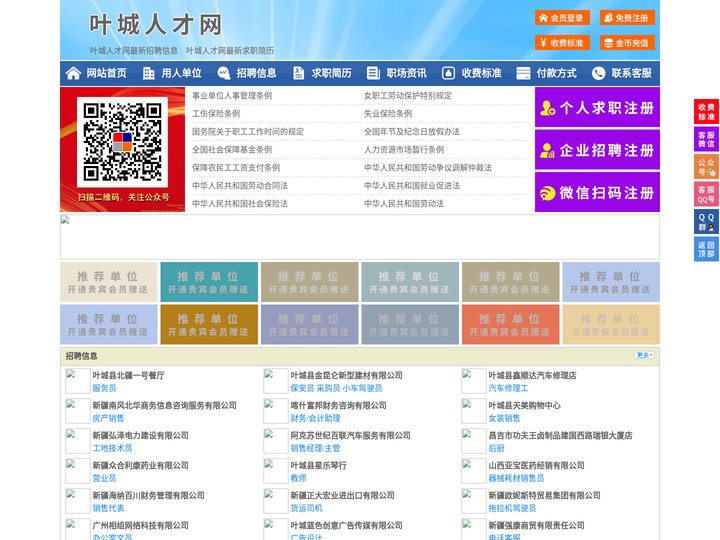Click the orange 收费标准 header button
The image size is (720, 540).
pyautogui.click(x=562, y=43)
